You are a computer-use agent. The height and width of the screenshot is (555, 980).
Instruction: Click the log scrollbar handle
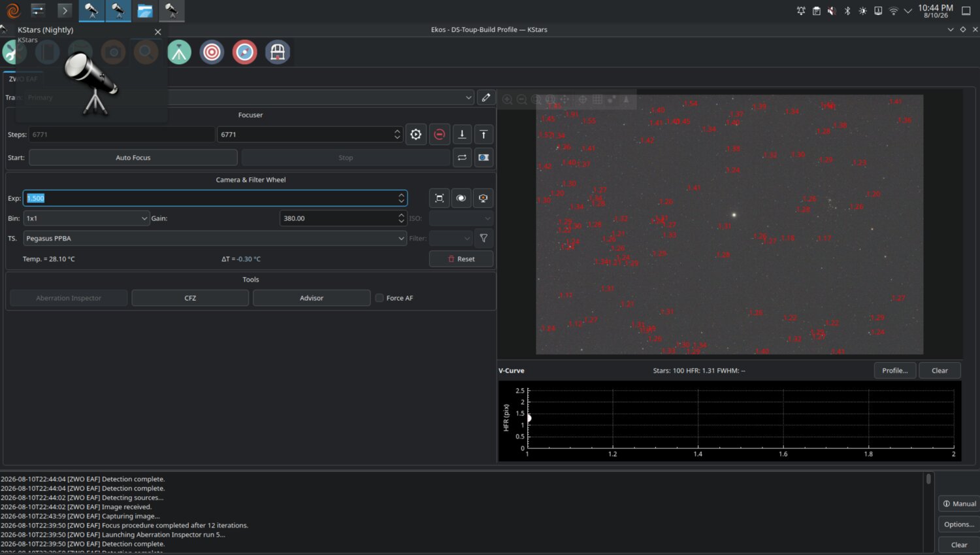(928, 479)
